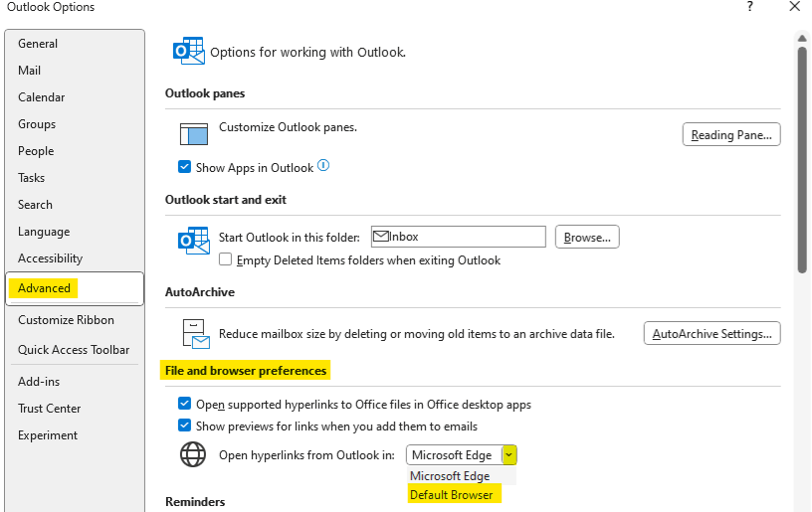Click the info icon beside Show Apps in Outlook
The width and height of the screenshot is (812, 512).
click(x=323, y=167)
